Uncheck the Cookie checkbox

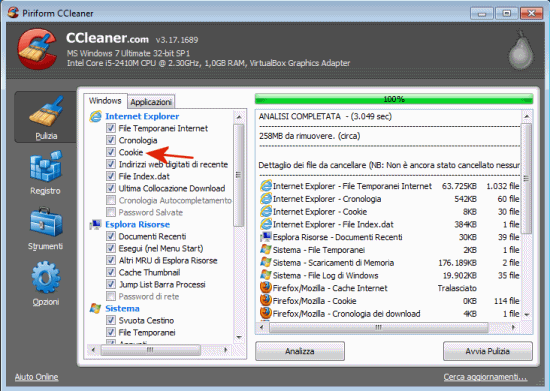pos(111,152)
